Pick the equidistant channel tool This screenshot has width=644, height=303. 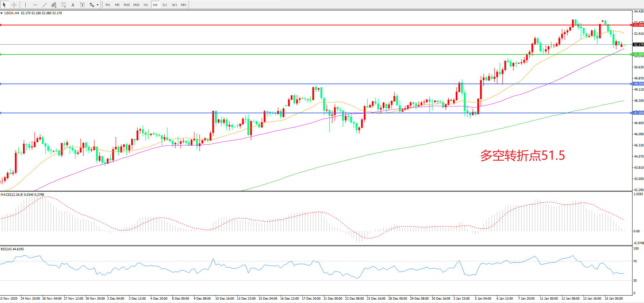pyautogui.click(x=54, y=5)
